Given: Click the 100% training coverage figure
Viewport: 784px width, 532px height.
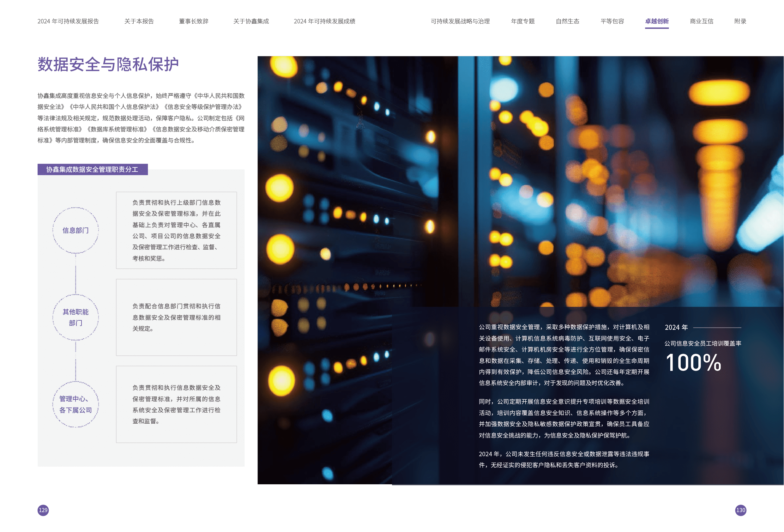Looking at the screenshot, I should click(693, 363).
